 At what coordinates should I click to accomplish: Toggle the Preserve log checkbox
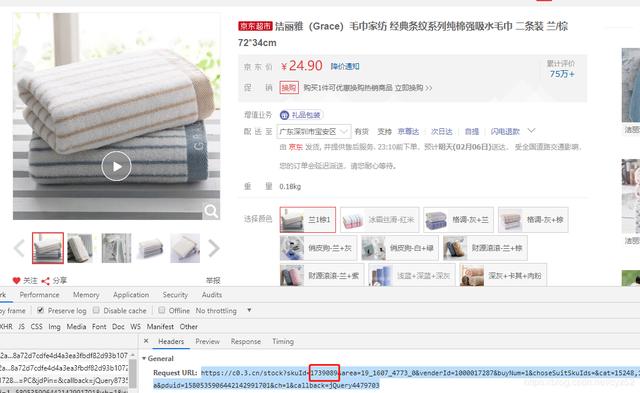tap(40, 310)
